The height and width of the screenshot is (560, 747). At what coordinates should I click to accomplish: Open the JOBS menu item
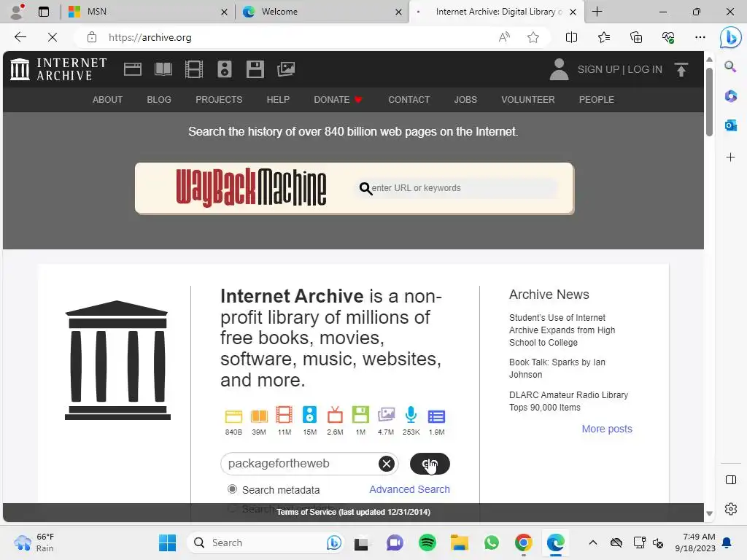click(465, 99)
